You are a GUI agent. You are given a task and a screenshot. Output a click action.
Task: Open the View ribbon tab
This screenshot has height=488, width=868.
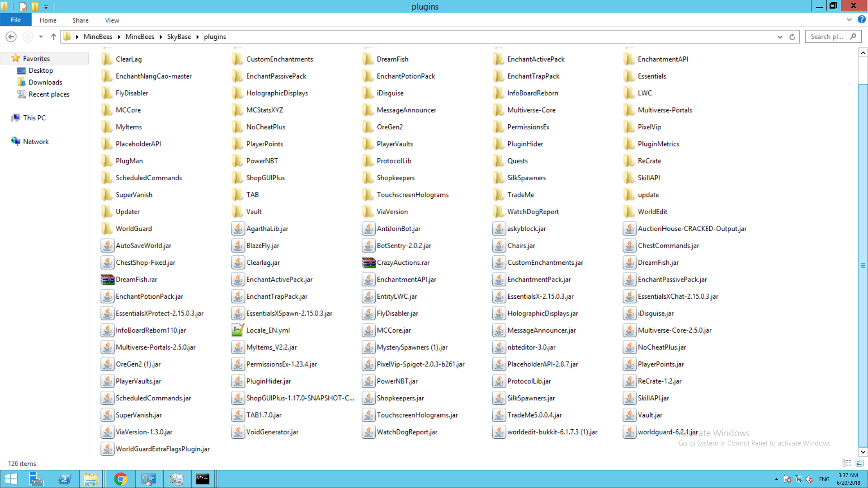112,20
